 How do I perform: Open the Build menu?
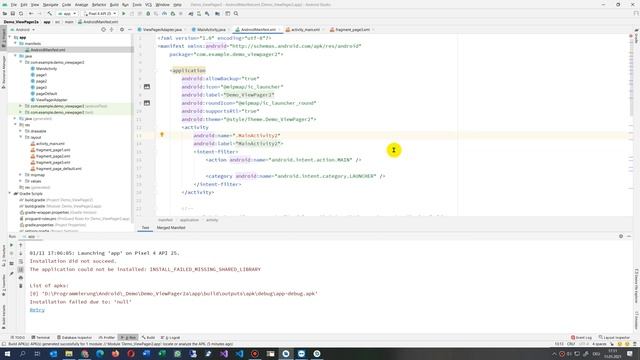click(114, 4)
